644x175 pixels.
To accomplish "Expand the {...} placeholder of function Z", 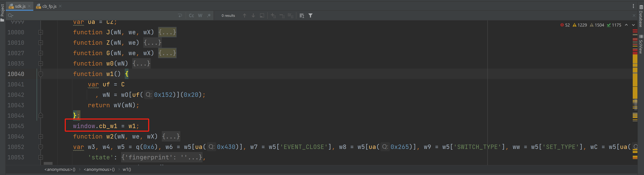I will [x=153, y=43].
